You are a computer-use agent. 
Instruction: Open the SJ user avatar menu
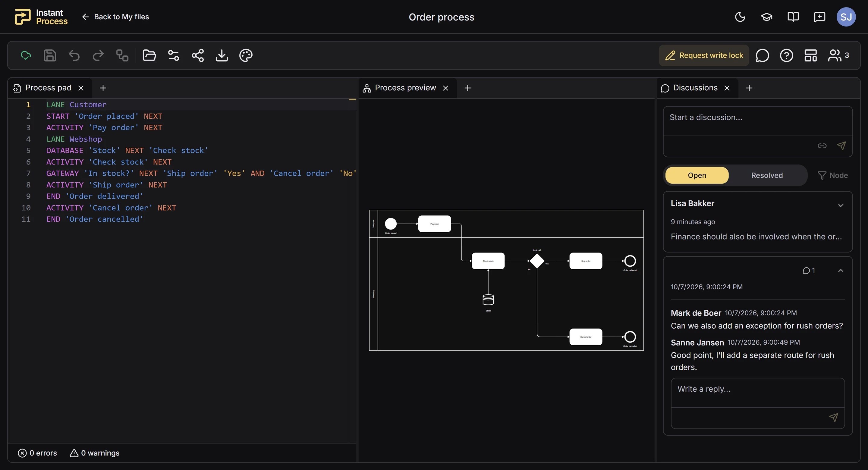846,17
